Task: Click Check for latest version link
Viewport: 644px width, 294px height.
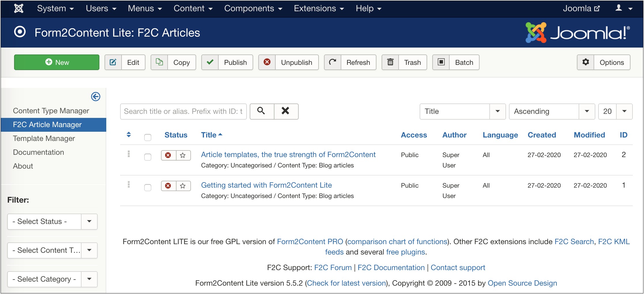Action: [x=346, y=283]
